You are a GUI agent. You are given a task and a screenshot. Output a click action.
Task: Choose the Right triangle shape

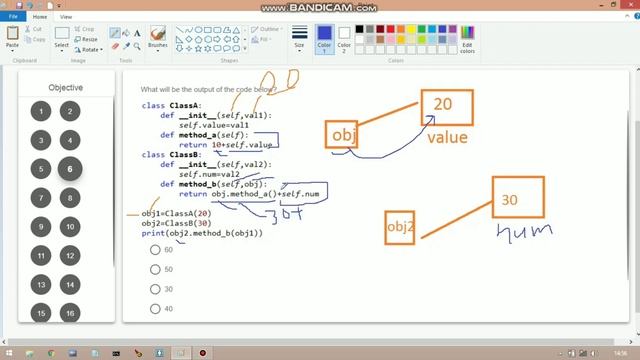[179, 39]
